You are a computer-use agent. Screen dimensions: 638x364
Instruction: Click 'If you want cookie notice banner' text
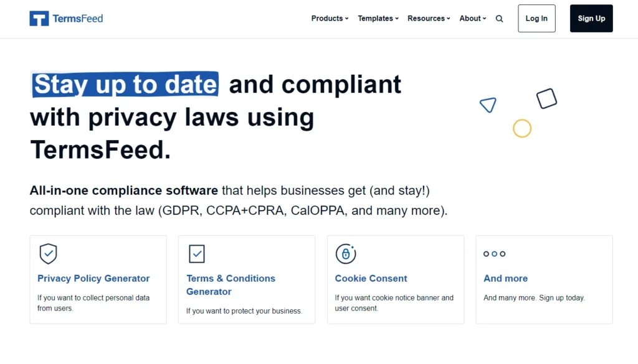click(x=394, y=303)
